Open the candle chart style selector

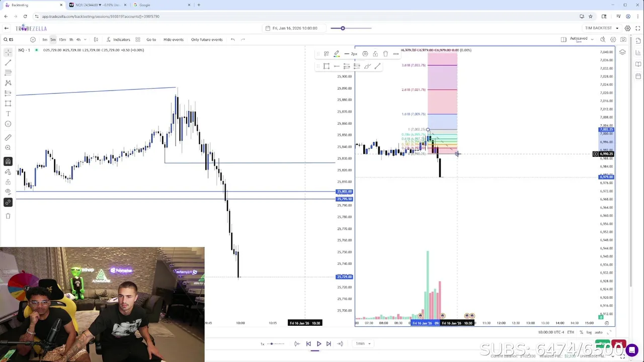[x=96, y=39]
